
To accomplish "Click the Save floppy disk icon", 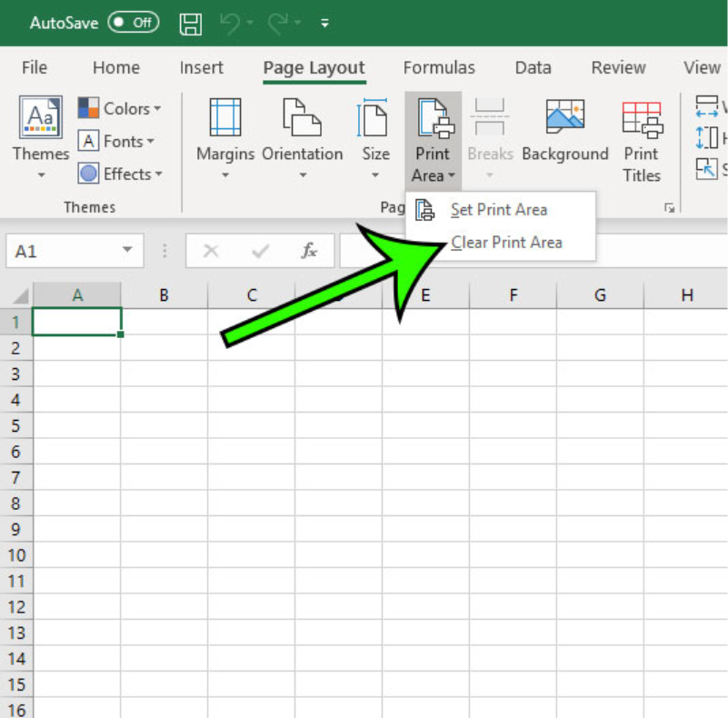I will 190,24.
